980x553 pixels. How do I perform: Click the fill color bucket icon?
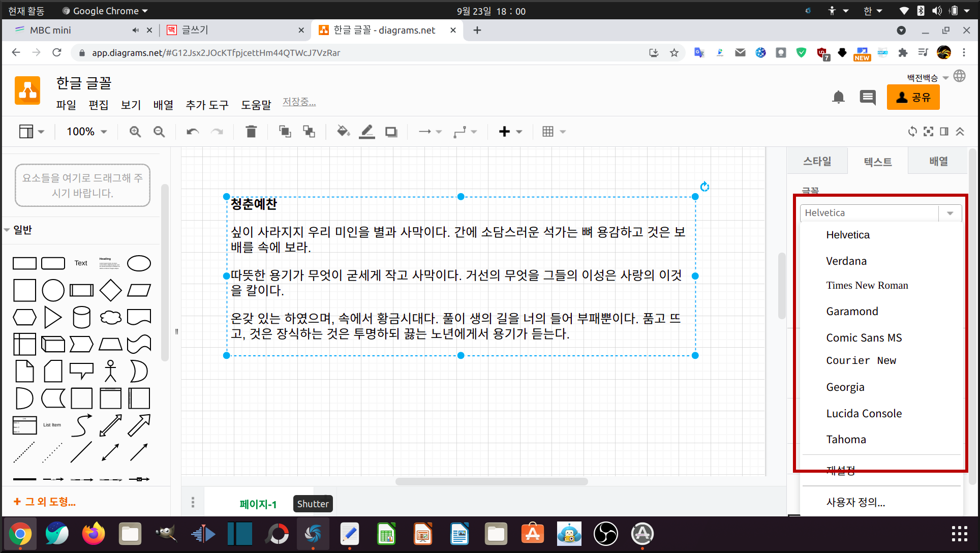click(x=343, y=132)
